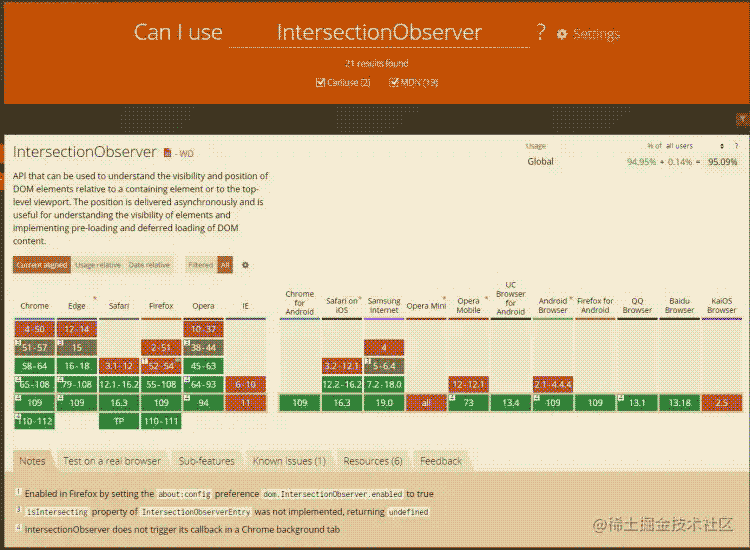Click the IntersectionObserver feature title link

pos(85,152)
